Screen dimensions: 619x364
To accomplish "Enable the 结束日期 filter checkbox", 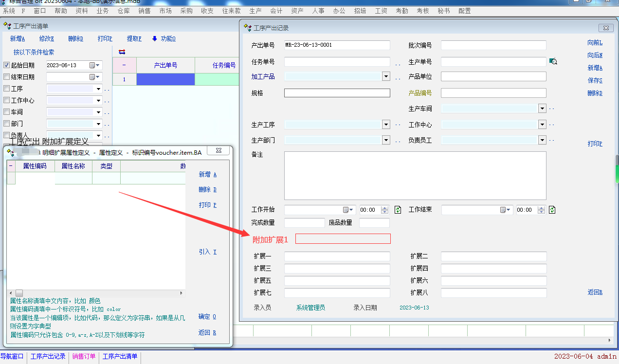I will tap(7, 77).
